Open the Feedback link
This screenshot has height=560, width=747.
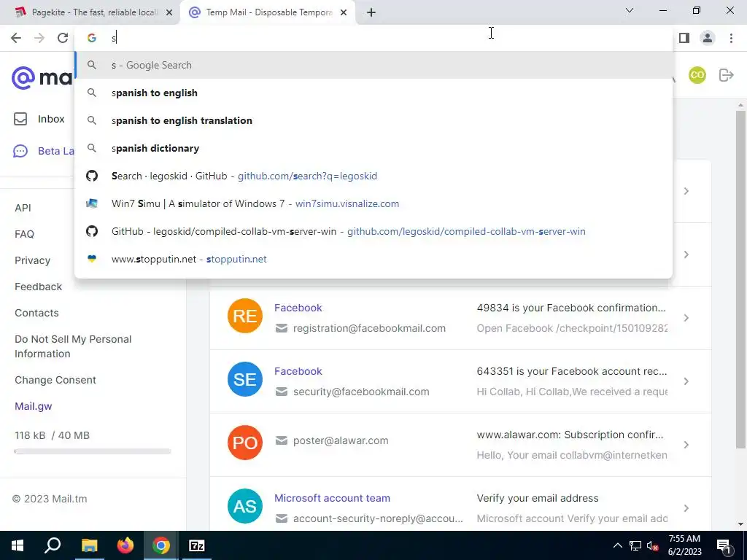click(38, 286)
